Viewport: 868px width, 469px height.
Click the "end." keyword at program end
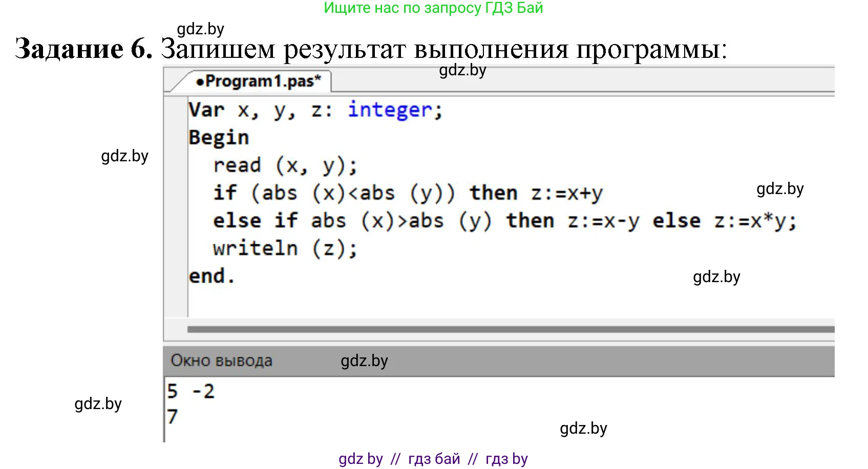(x=211, y=276)
